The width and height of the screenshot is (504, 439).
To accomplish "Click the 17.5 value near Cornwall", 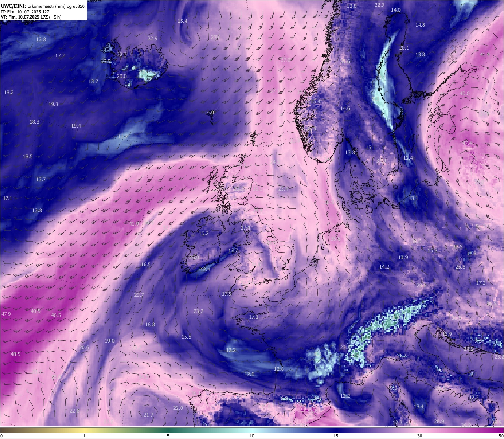I will 226,294.
